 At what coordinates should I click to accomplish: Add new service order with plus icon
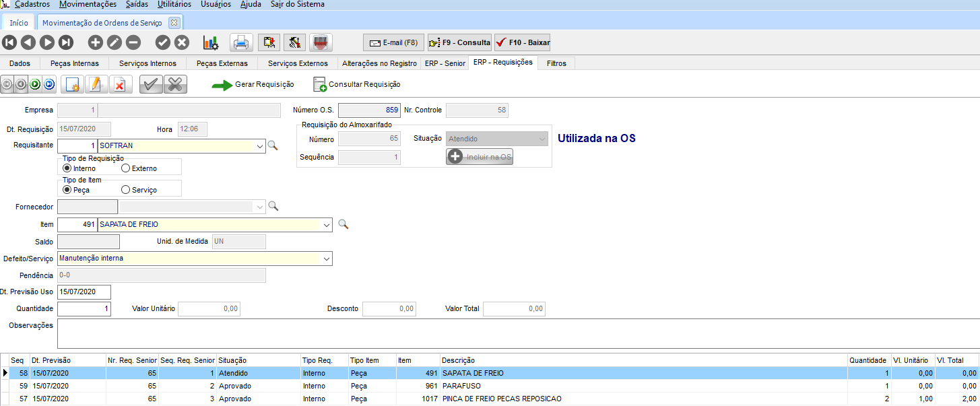[x=96, y=42]
